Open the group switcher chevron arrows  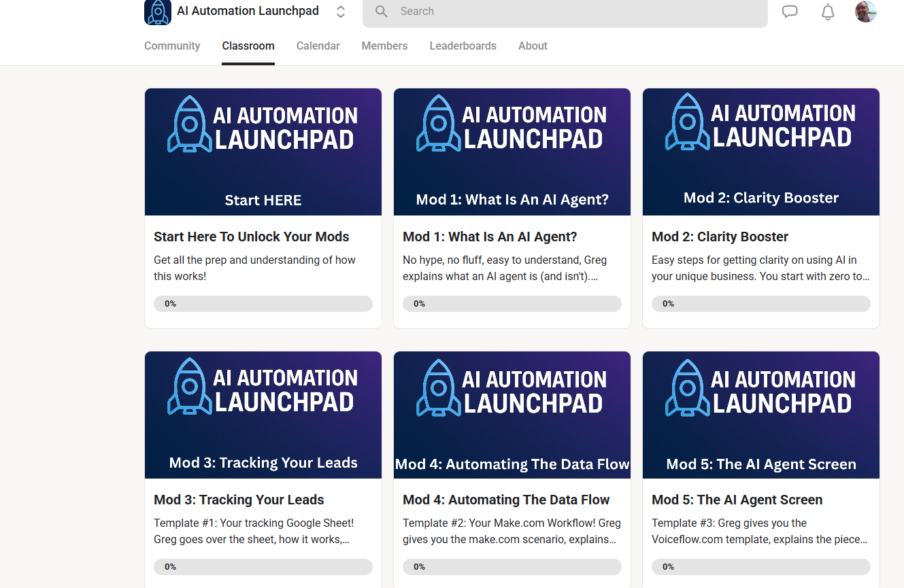point(341,12)
